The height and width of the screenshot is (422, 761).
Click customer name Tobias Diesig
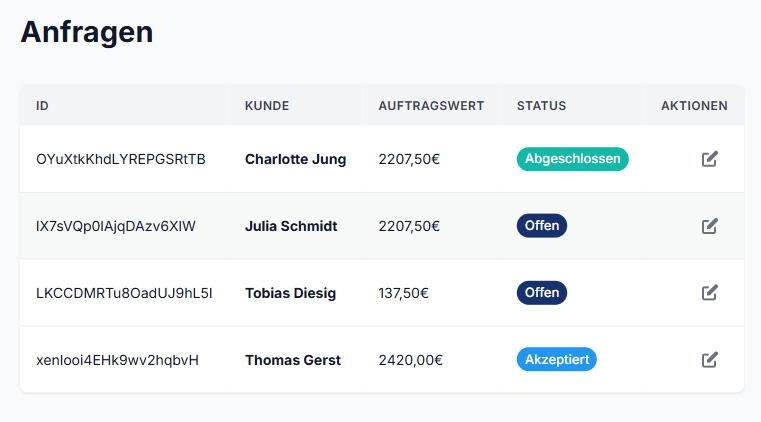(x=290, y=293)
